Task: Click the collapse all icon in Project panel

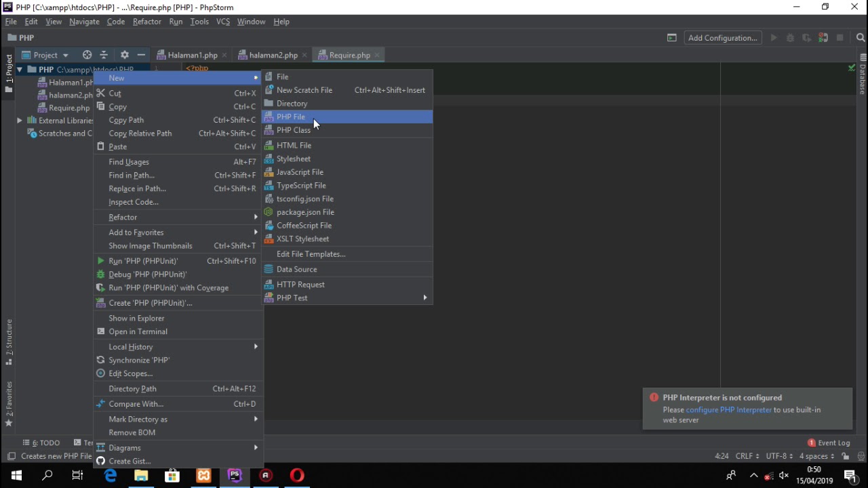Action: pos(104,55)
